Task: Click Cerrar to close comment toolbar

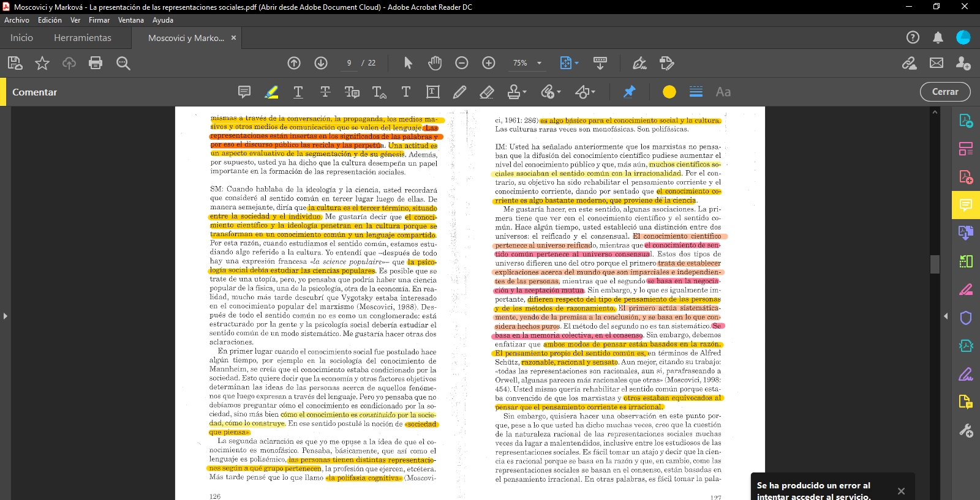Action: coord(945,92)
